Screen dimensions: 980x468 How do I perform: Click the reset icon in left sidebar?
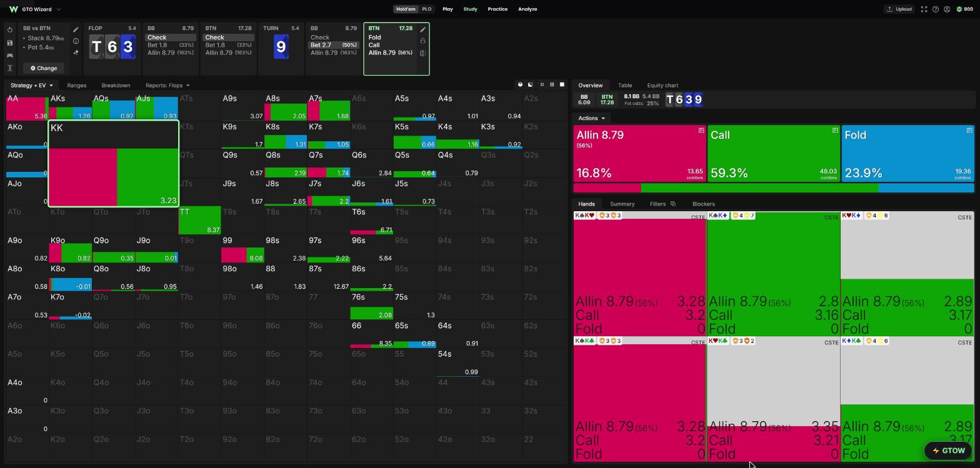coord(10,30)
